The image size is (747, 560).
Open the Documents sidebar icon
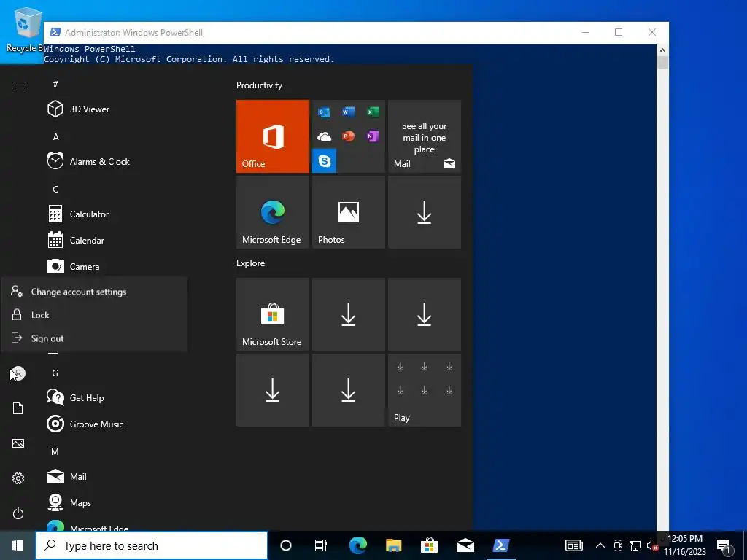(18, 408)
